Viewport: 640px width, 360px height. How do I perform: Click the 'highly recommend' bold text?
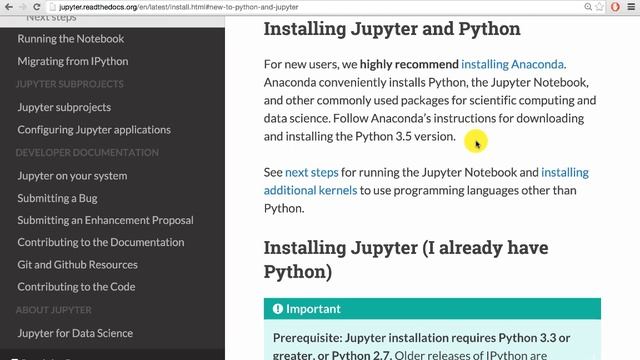click(x=409, y=64)
